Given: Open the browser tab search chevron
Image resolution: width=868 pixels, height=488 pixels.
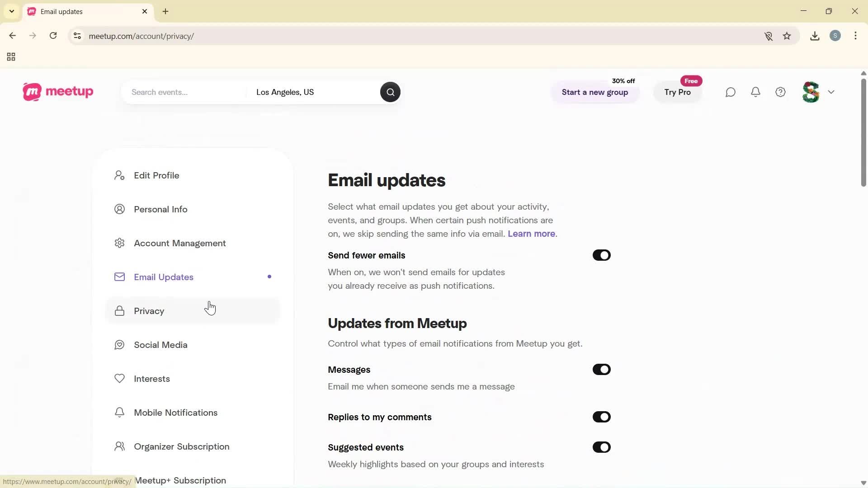Looking at the screenshot, I should click(11, 11).
